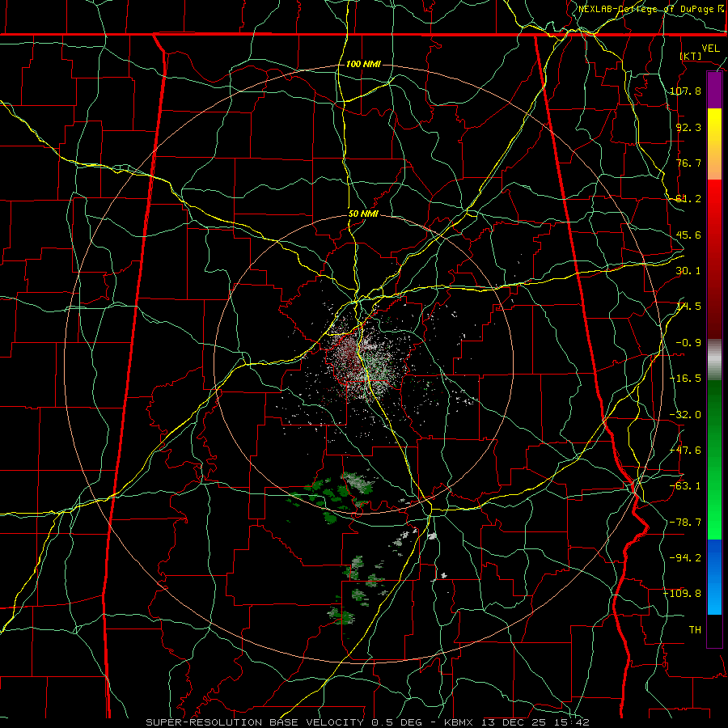The image size is (728, 728).
Task: Click the 100 NMI range ring label
Action: (363, 64)
